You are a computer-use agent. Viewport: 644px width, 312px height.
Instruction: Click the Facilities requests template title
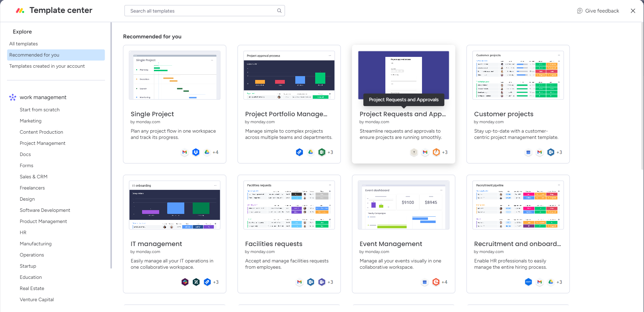[x=274, y=244]
